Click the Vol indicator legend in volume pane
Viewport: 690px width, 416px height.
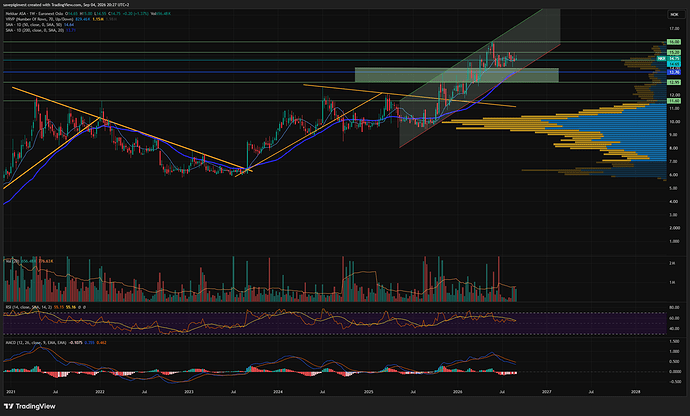(x=29, y=261)
